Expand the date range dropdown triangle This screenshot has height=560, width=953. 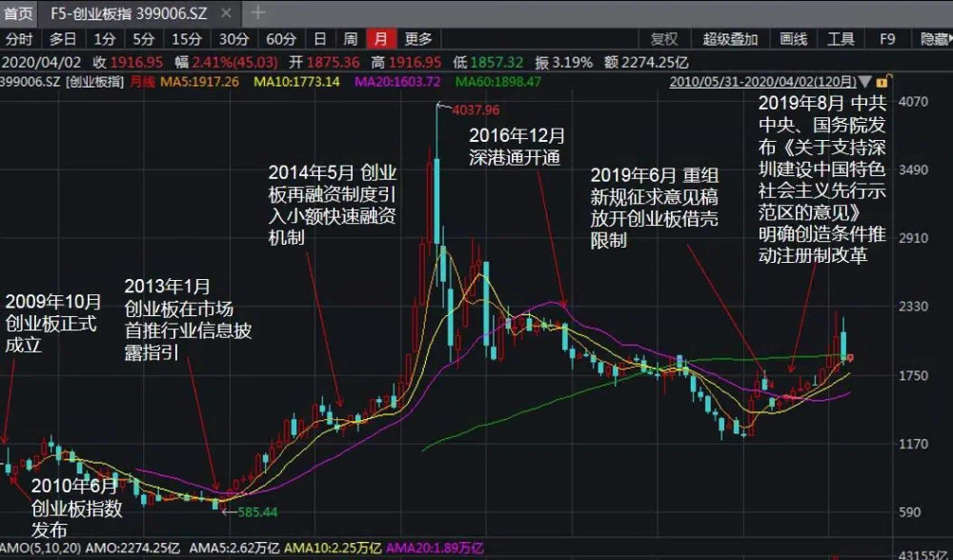(865, 81)
